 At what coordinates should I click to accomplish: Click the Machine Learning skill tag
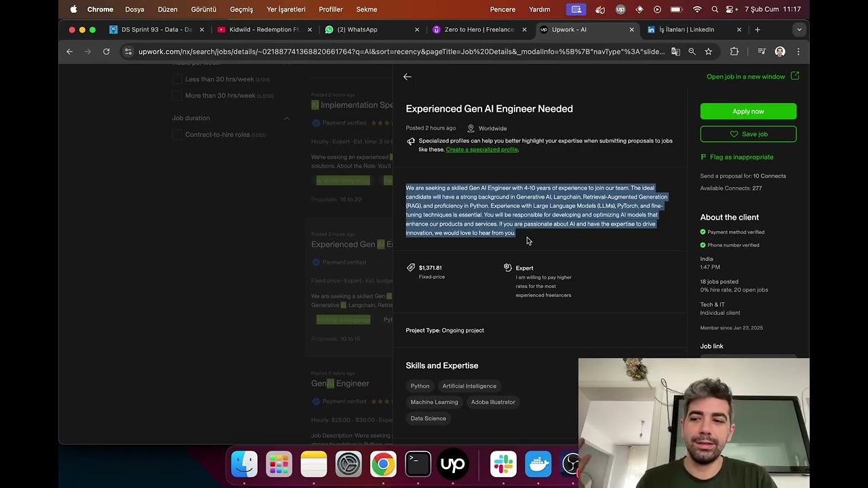(x=434, y=403)
